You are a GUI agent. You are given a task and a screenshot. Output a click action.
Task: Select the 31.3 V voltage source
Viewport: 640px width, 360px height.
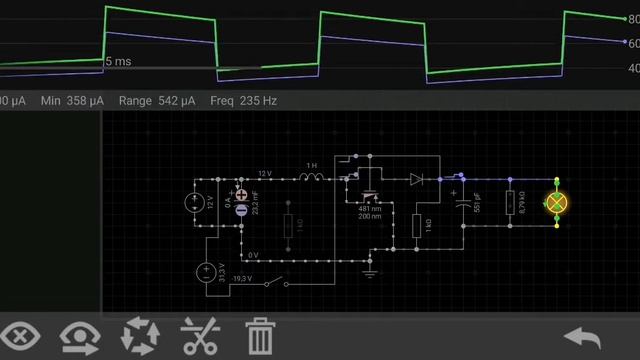(x=206, y=273)
